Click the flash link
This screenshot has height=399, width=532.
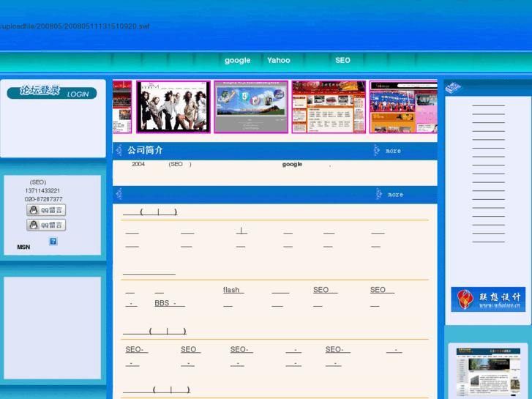(233, 290)
